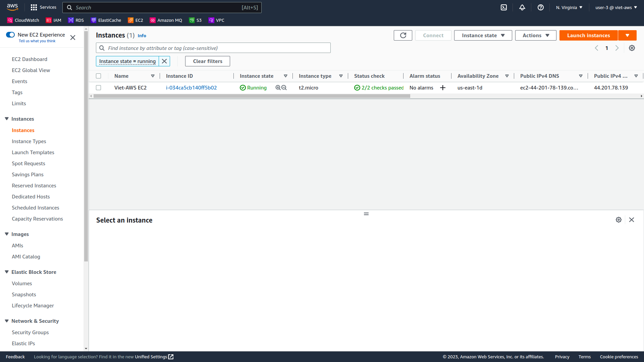
Task: Go to previous results page
Action: coord(596,48)
